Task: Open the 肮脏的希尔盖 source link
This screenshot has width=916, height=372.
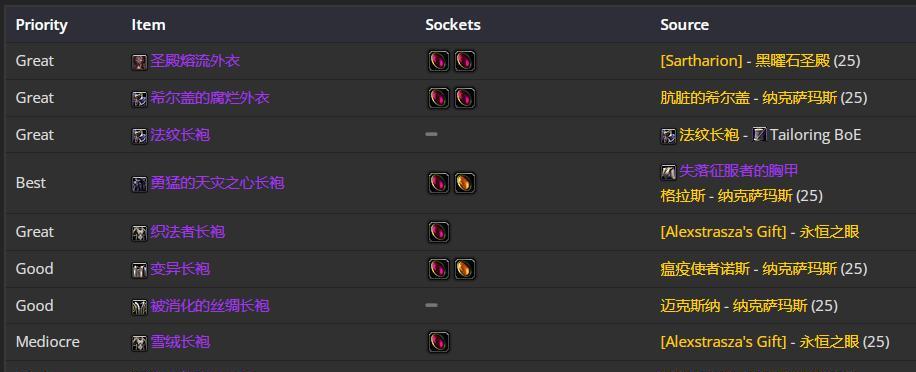Action: point(705,98)
